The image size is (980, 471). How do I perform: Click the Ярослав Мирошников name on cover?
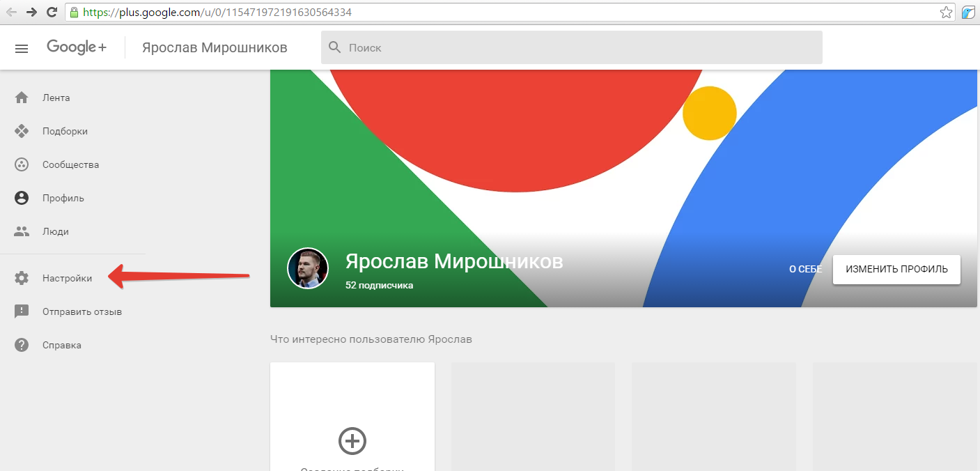tap(454, 261)
